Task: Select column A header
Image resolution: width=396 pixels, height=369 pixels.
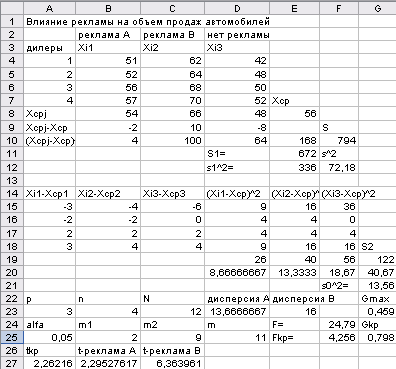Action: [x=50, y=8]
